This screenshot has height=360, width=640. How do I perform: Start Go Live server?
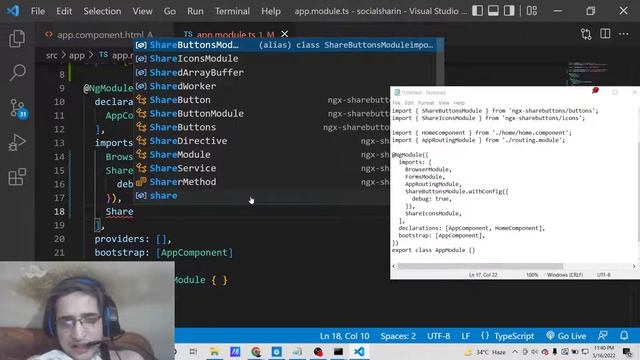click(x=566, y=336)
